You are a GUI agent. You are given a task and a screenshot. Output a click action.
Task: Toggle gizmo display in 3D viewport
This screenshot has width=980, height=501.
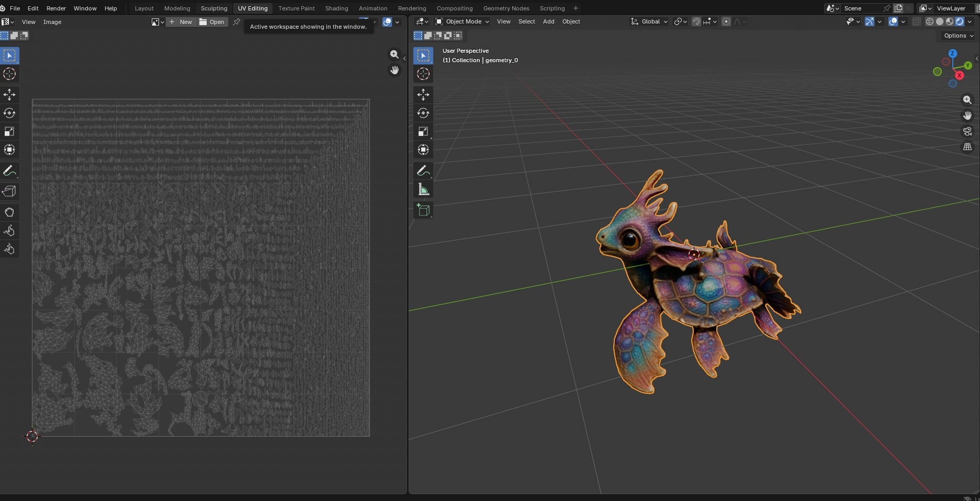pos(870,21)
